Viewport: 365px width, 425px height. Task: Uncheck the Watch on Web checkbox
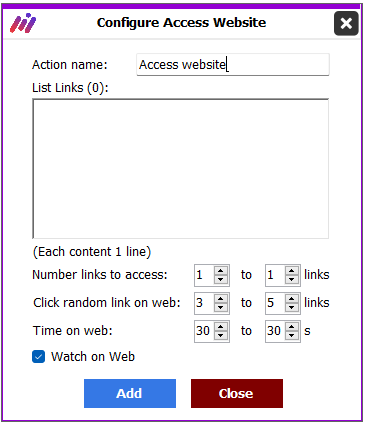point(39,357)
